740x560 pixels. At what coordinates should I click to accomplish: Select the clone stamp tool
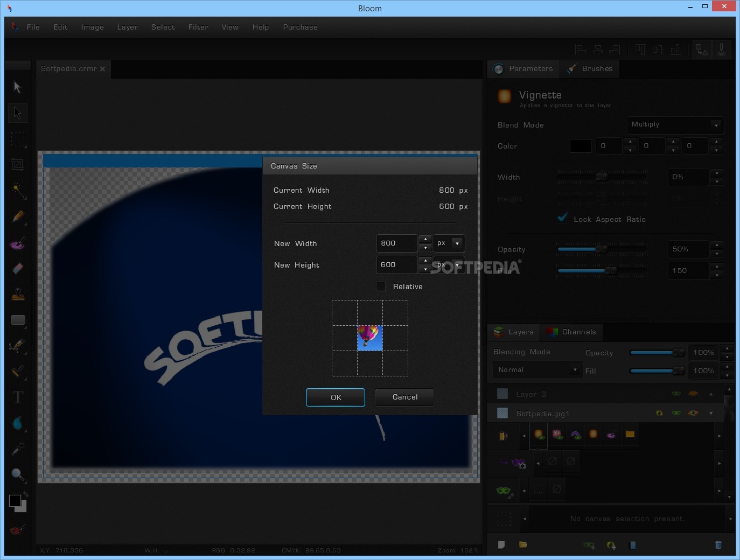(18, 294)
